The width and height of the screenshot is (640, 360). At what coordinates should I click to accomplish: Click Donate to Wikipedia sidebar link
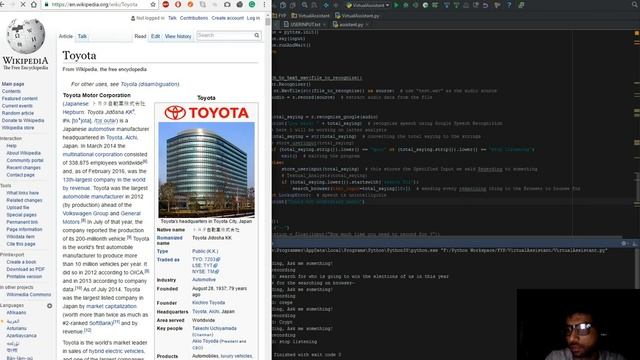23,120
